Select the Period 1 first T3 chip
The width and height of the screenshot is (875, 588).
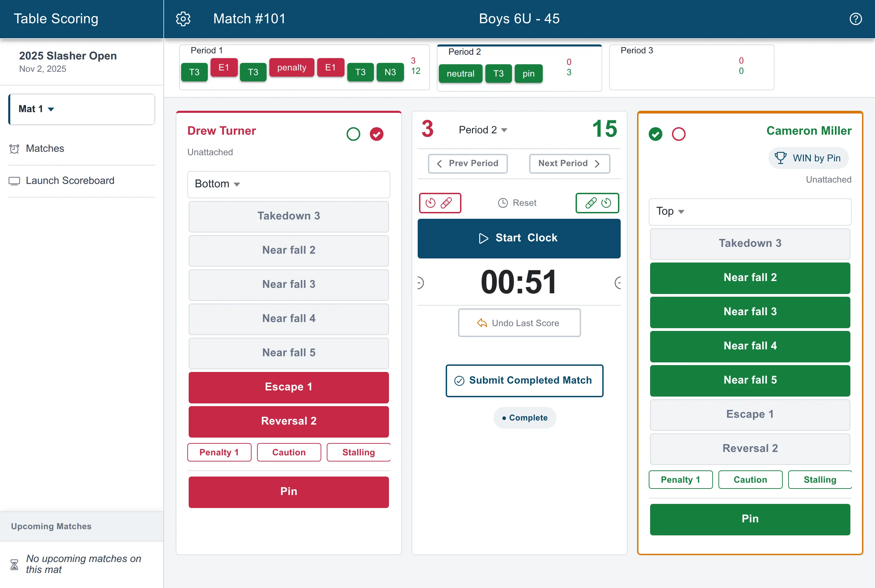[194, 72]
